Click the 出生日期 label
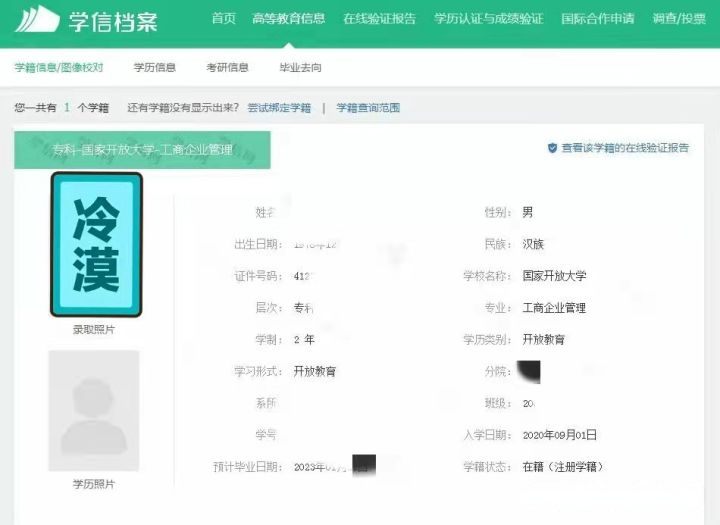 [x=258, y=244]
